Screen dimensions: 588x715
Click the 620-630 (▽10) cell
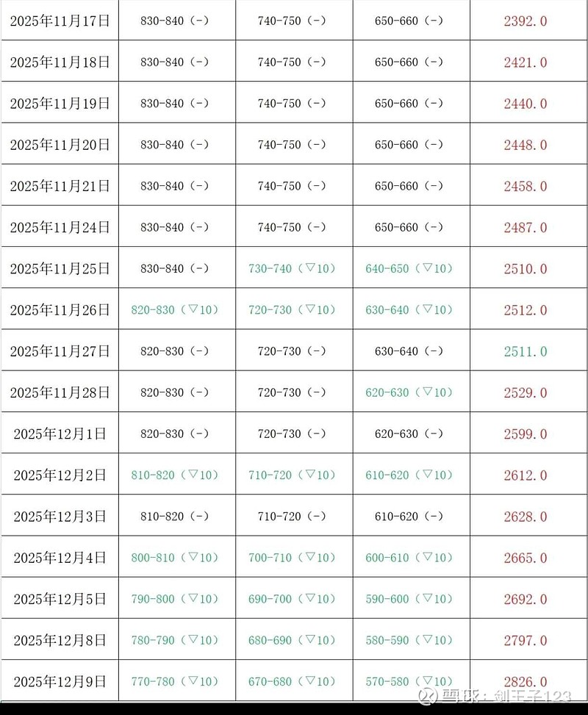(409, 392)
